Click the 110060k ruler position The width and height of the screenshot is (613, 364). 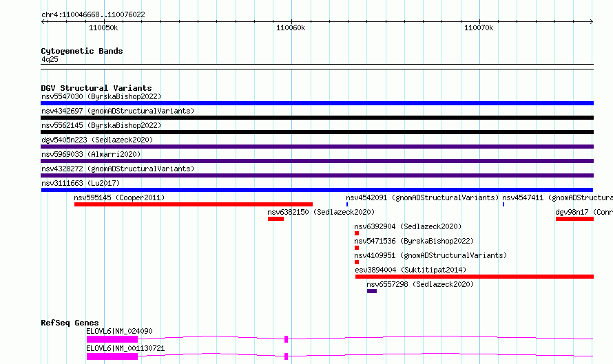(291, 28)
